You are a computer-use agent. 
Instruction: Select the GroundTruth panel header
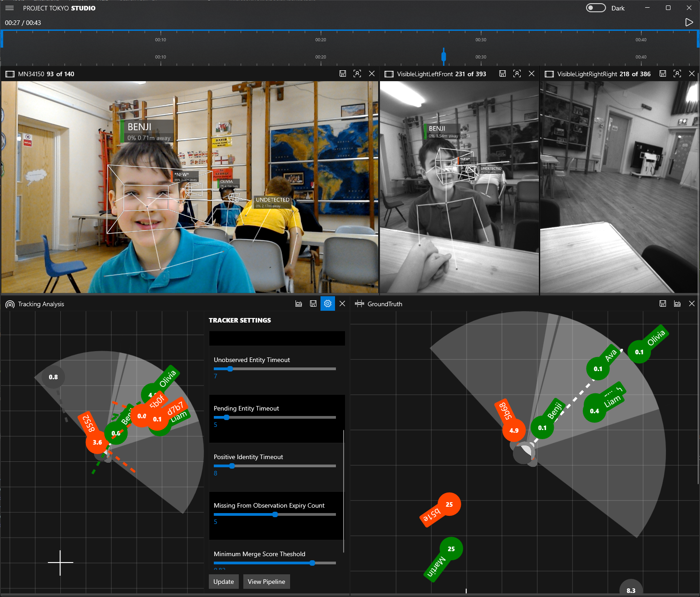(x=385, y=304)
